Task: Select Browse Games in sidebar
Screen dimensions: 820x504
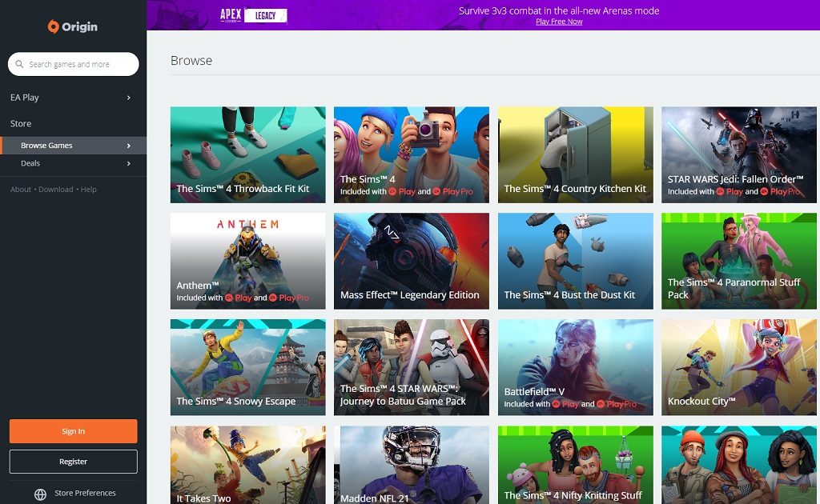Action: 73,146
